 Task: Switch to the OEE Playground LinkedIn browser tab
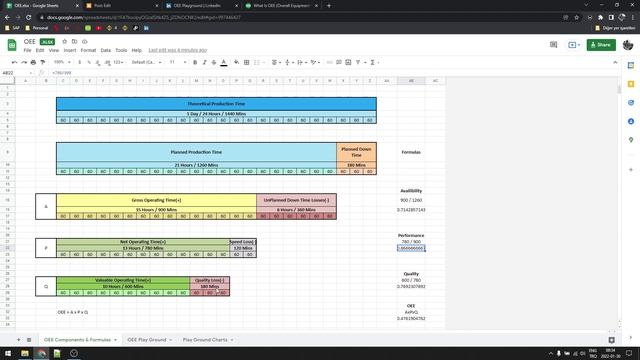[x=202, y=6]
